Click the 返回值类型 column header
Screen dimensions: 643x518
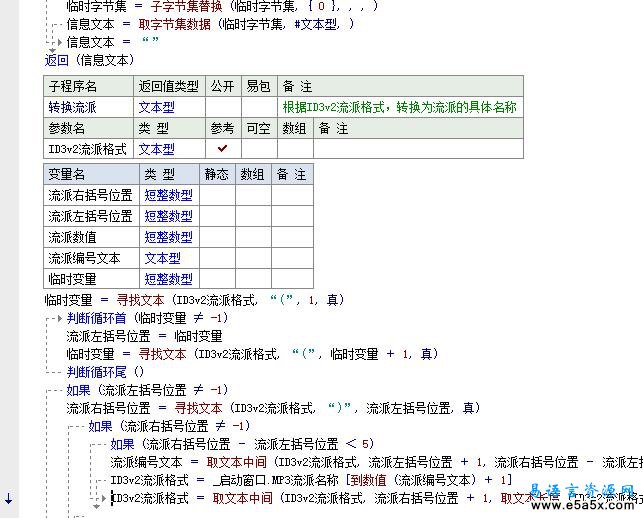(169, 86)
